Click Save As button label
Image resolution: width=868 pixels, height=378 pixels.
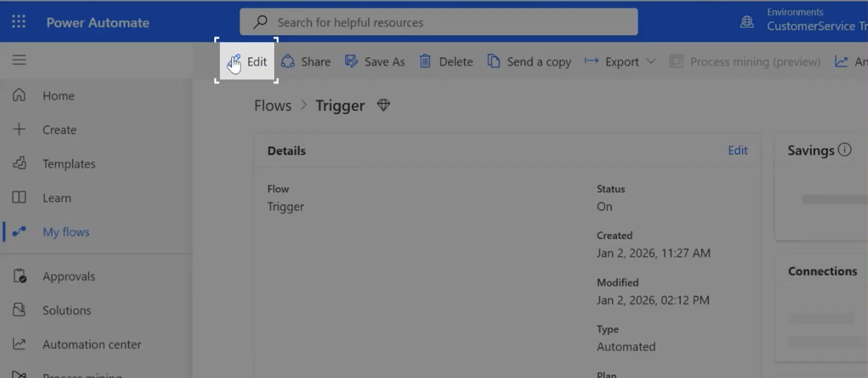click(385, 62)
